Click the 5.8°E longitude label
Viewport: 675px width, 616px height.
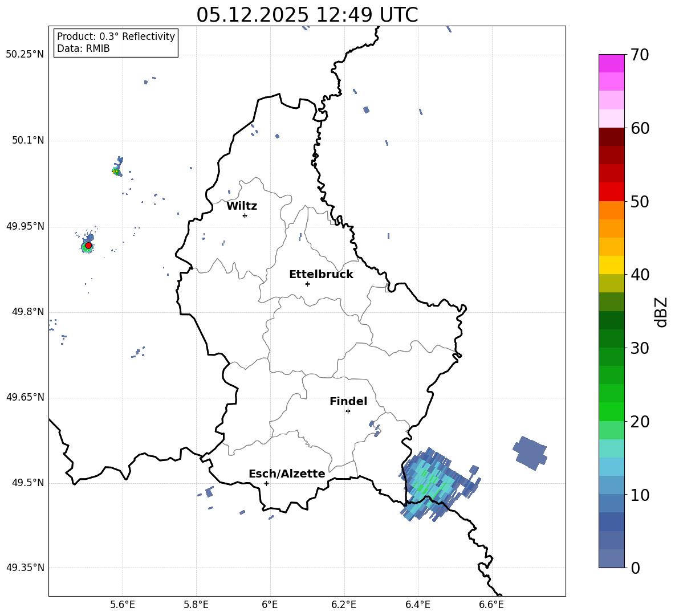point(196,605)
